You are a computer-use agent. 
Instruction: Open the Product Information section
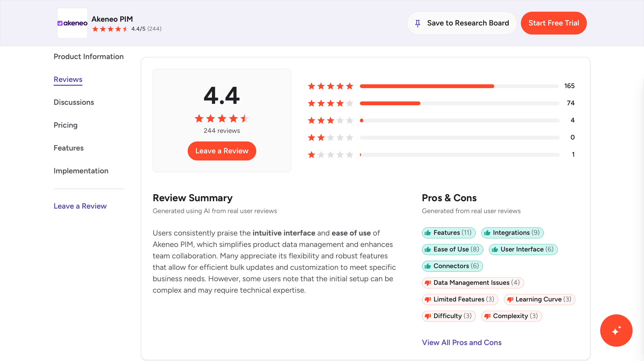click(89, 56)
